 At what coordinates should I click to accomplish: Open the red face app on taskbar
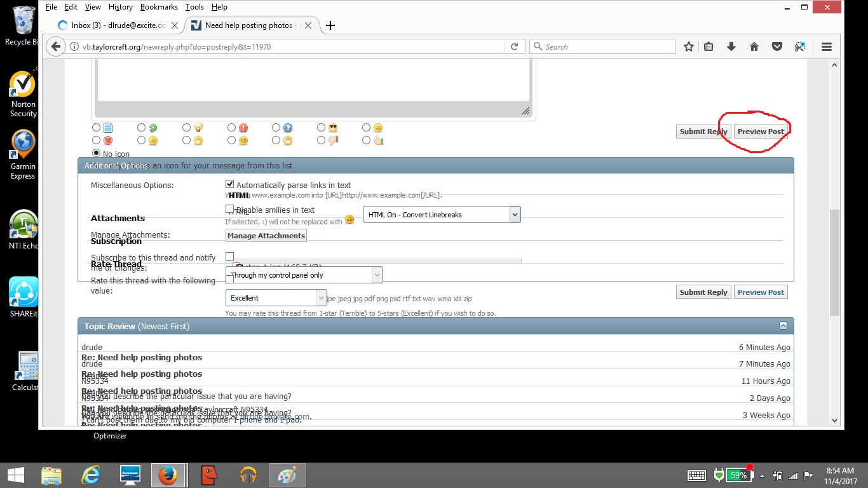pos(209,475)
